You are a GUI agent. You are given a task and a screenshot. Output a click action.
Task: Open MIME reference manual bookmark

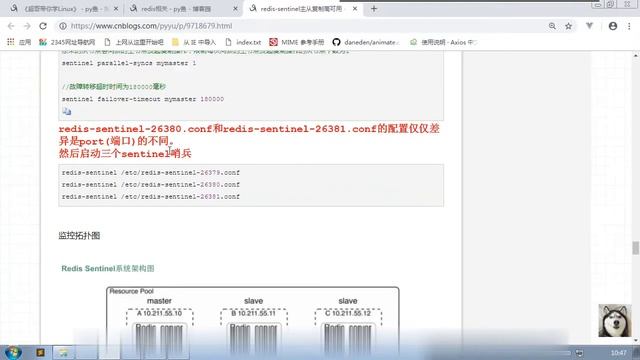297,42
